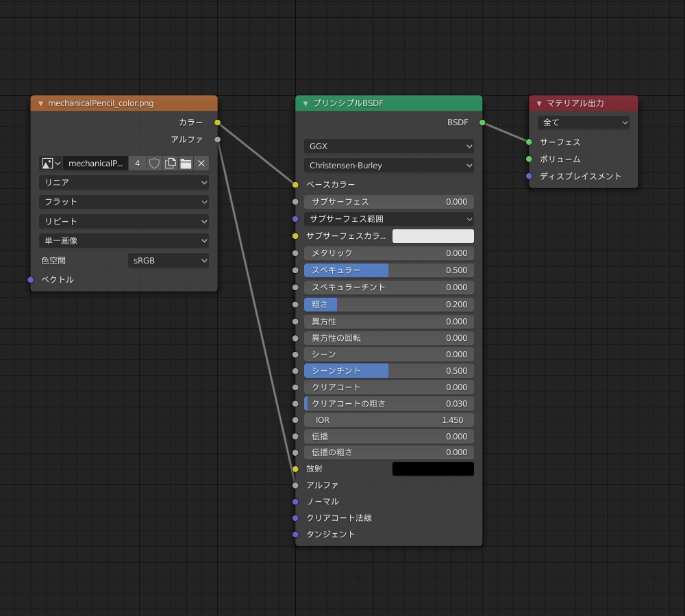Click the タンジェント input socket
Image resolution: width=685 pixels, height=616 pixels.
(295, 535)
